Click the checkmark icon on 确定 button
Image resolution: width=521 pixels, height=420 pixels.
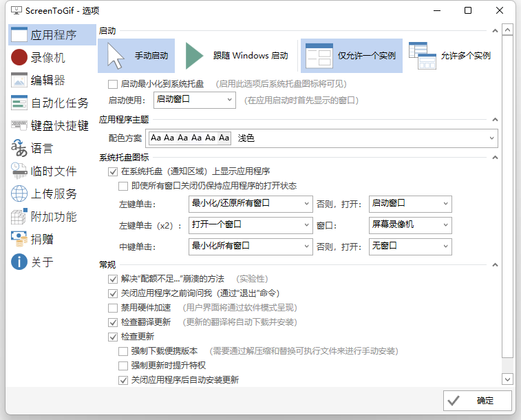454,401
